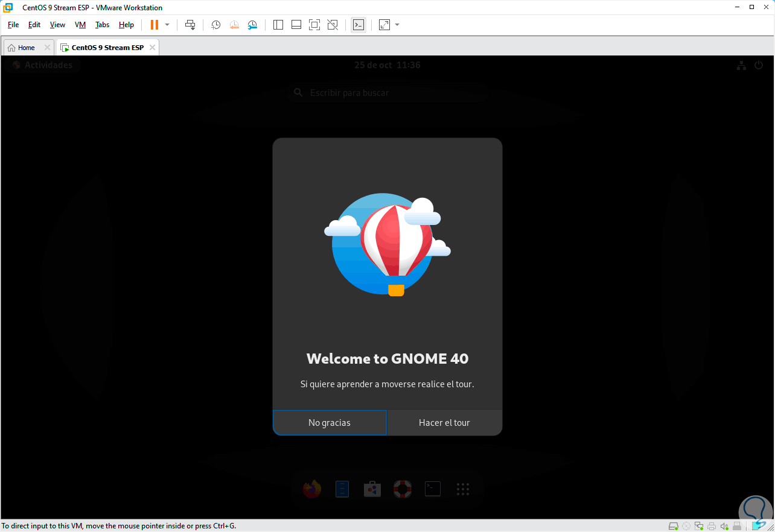Open the Edit menu
This screenshot has height=532, width=775.
tap(34, 25)
